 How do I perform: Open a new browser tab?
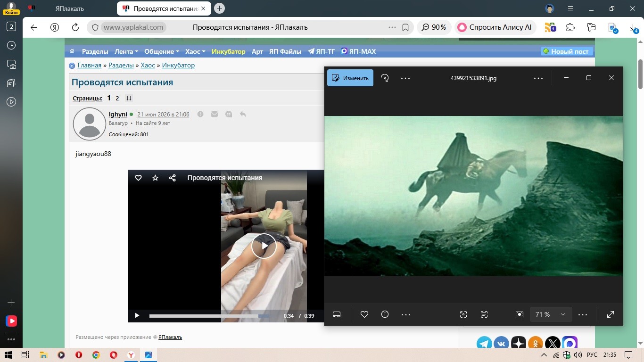pyautogui.click(x=219, y=8)
